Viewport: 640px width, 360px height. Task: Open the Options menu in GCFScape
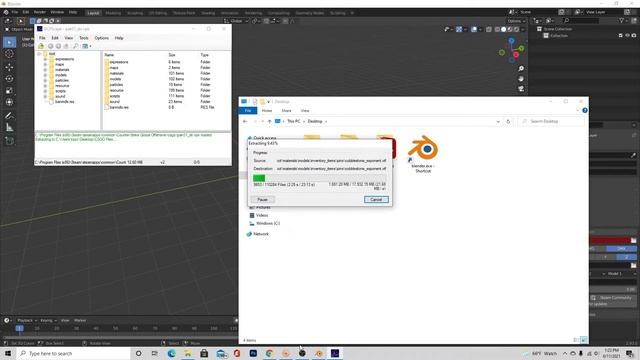pos(102,38)
